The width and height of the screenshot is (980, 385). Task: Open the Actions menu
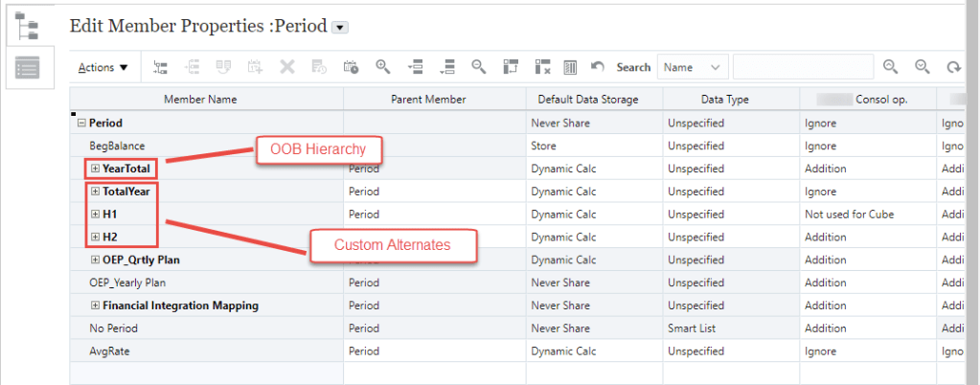tap(103, 67)
